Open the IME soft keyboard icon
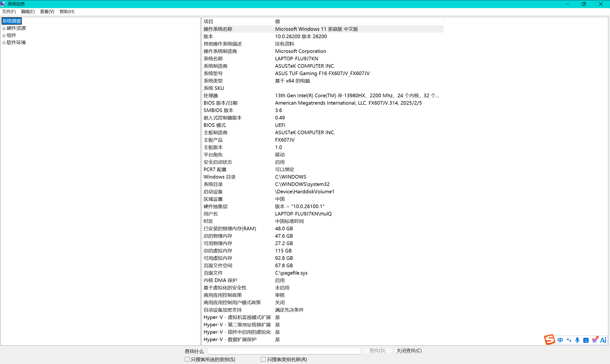Image resolution: width=610 pixels, height=364 pixels. click(x=586, y=340)
